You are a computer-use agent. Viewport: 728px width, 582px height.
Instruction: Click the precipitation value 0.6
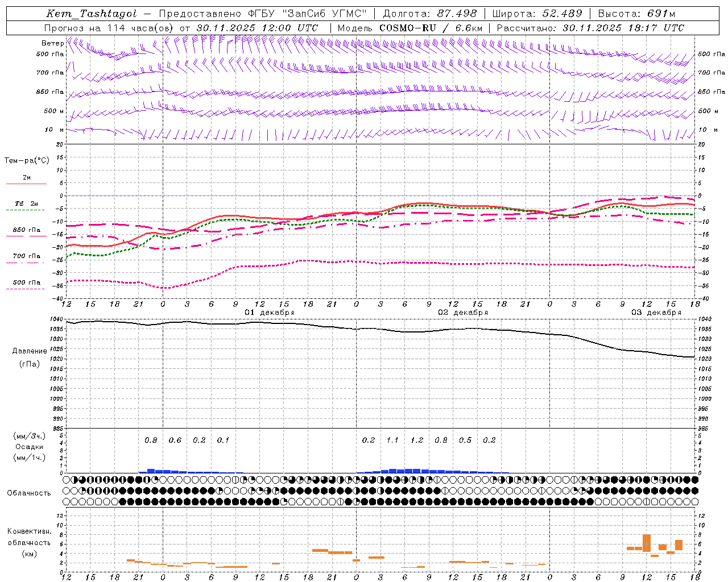[x=175, y=440]
